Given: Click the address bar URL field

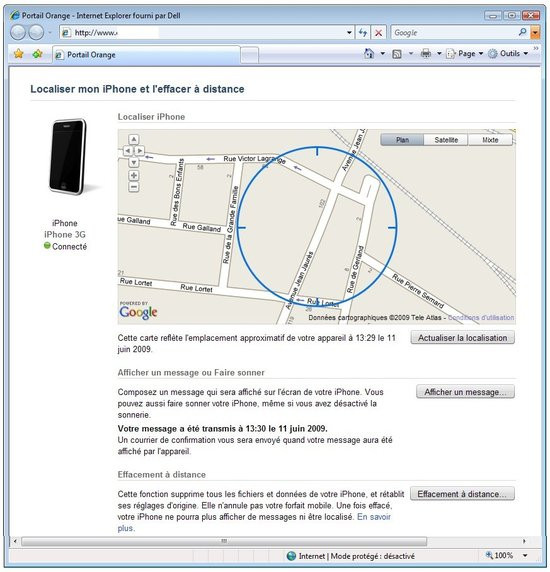Looking at the screenshot, I should tap(202, 32).
